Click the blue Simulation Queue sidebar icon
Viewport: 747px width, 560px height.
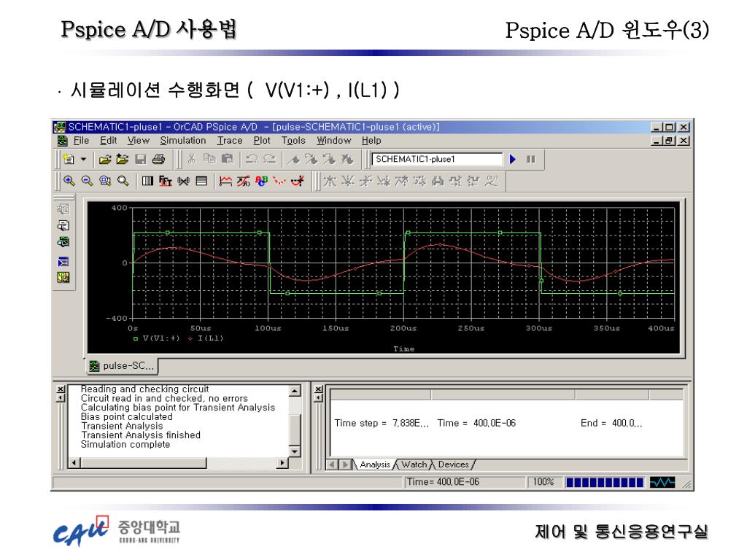point(63,262)
